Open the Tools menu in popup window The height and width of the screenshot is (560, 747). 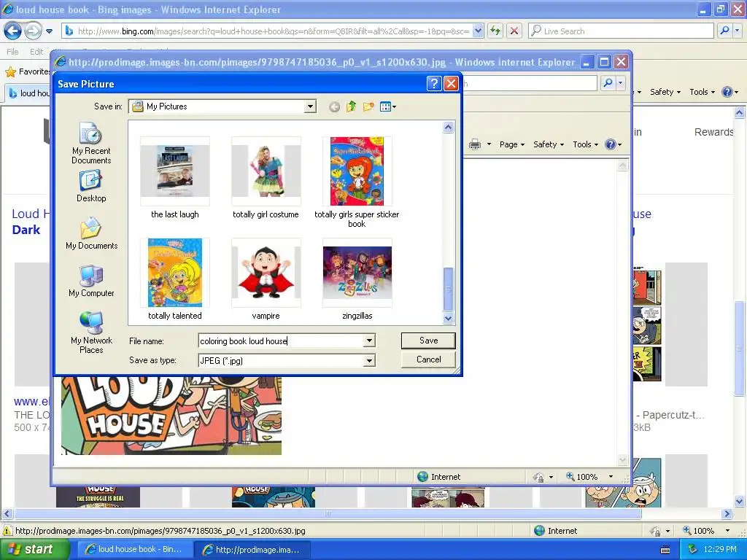pyautogui.click(x=585, y=144)
